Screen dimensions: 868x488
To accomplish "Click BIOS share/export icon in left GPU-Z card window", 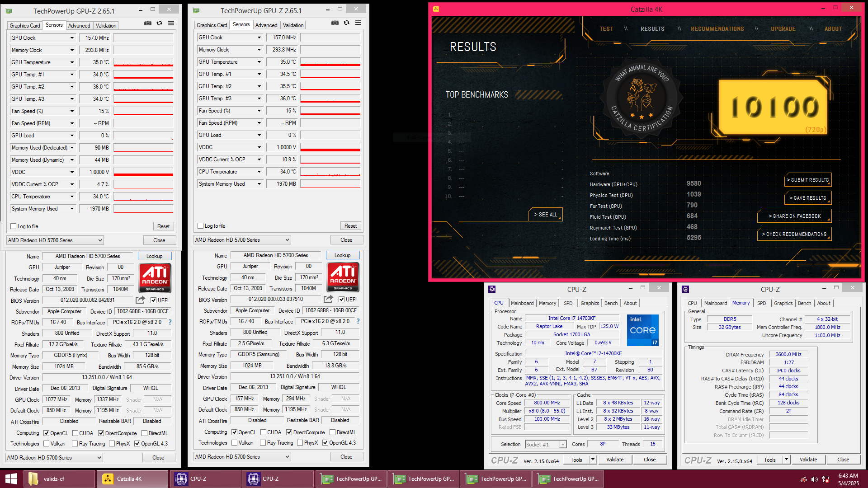I will [x=141, y=300].
